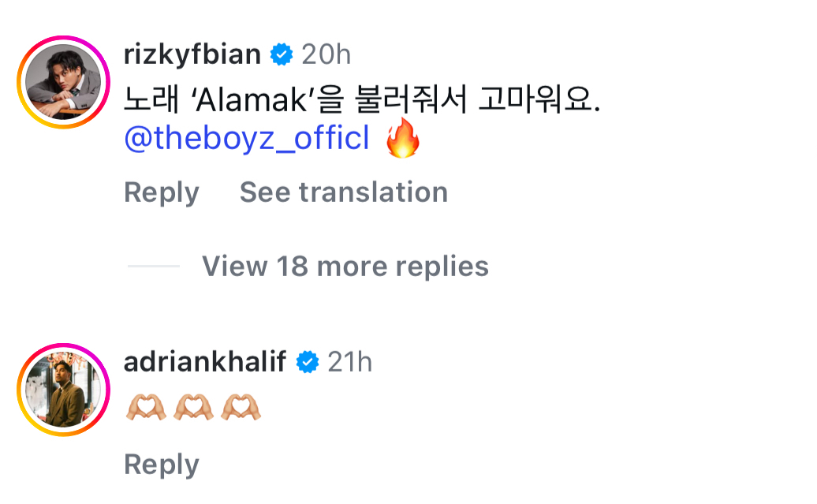The width and height of the screenshot is (817, 504).
Task: Click the last heart-hands emoji
Action: point(241,407)
